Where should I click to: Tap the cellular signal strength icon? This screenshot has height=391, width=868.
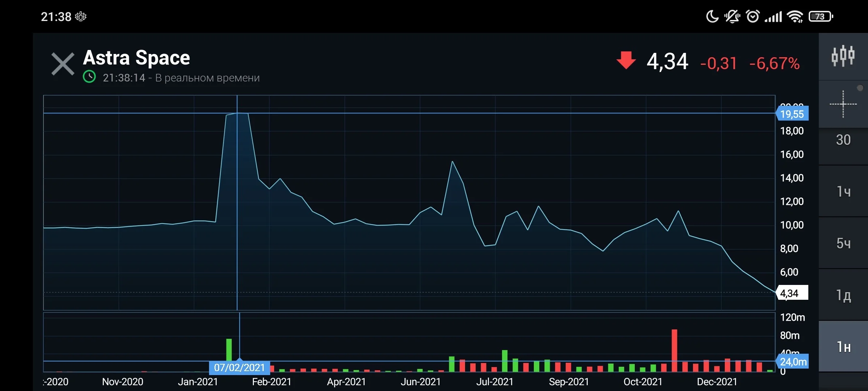tap(773, 17)
